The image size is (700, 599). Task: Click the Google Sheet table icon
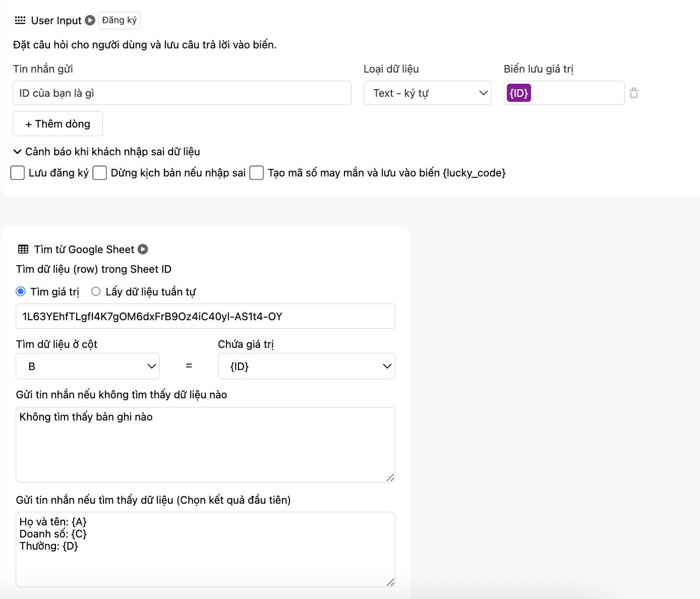click(x=23, y=249)
